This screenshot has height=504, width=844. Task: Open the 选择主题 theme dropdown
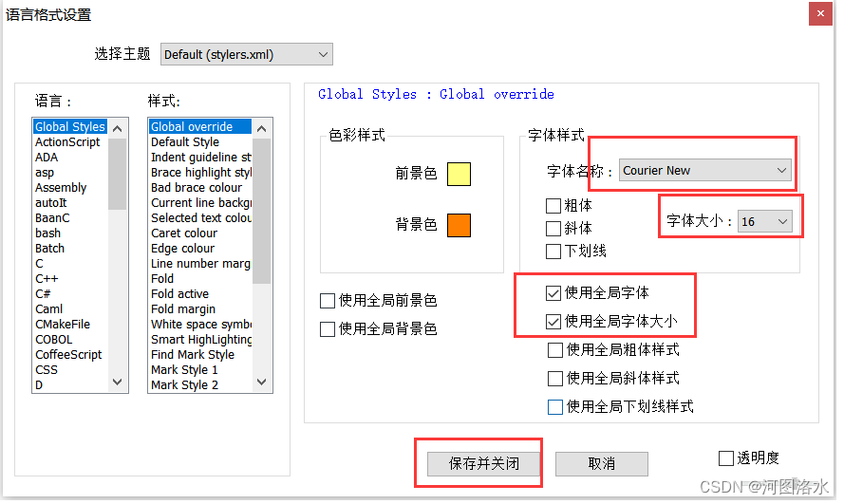[247, 55]
